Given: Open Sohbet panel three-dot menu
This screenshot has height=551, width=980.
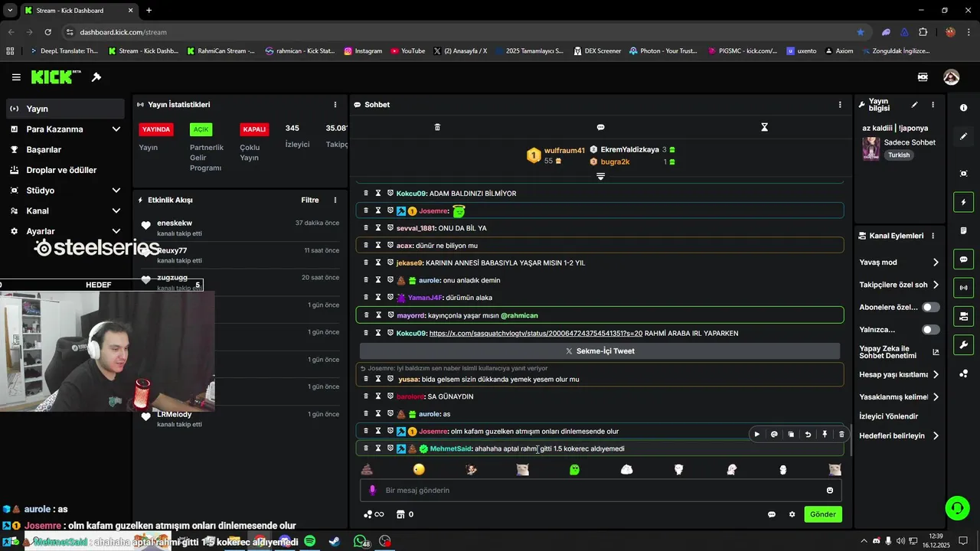Looking at the screenshot, I should click(840, 105).
